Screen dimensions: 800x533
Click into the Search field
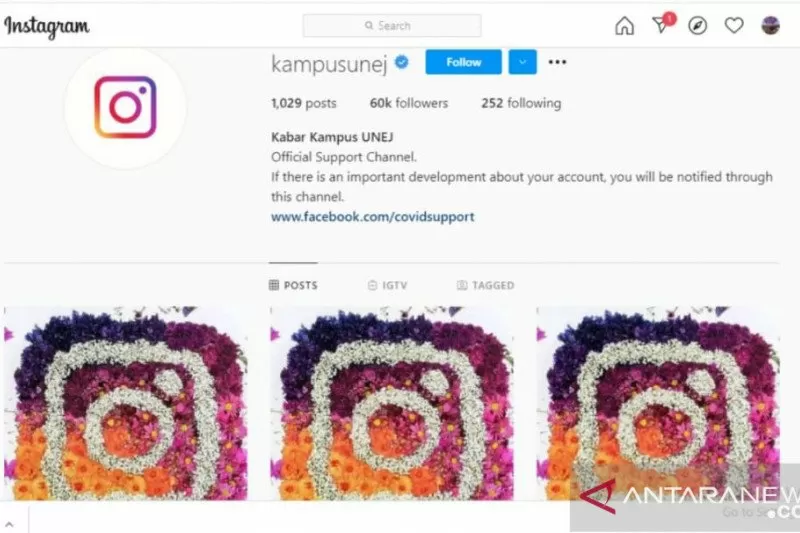click(392, 26)
